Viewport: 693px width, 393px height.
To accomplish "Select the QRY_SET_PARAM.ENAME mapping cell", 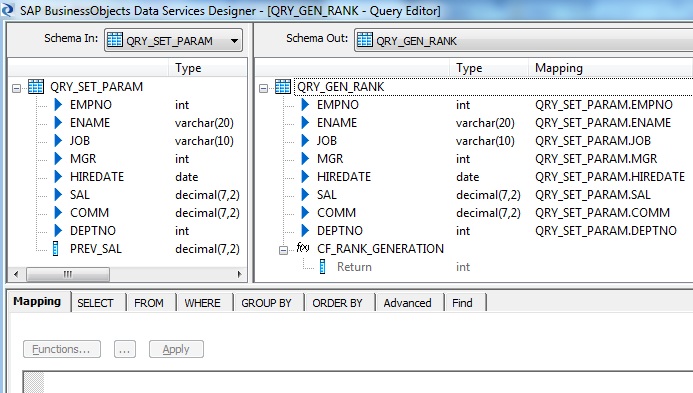I will [603, 123].
